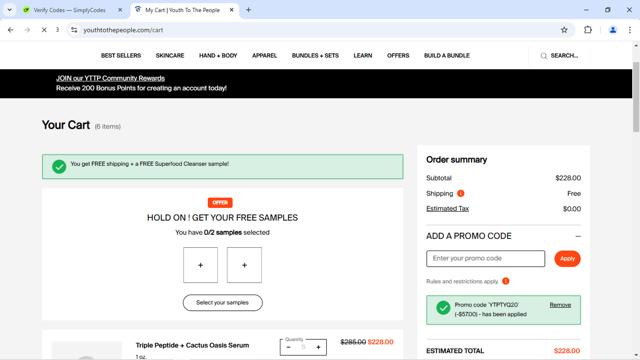This screenshot has height=360, width=640.
Task: Click Select your samples button
Action: 222,302
